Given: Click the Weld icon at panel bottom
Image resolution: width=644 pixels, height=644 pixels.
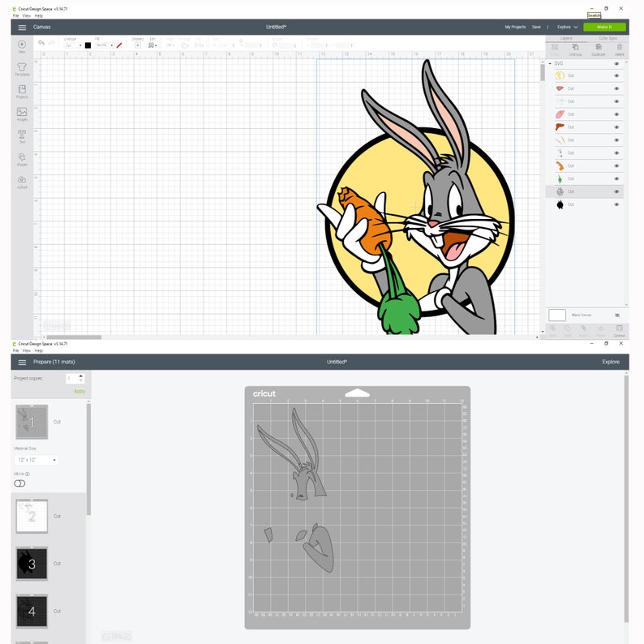Looking at the screenshot, I should [x=568, y=328].
